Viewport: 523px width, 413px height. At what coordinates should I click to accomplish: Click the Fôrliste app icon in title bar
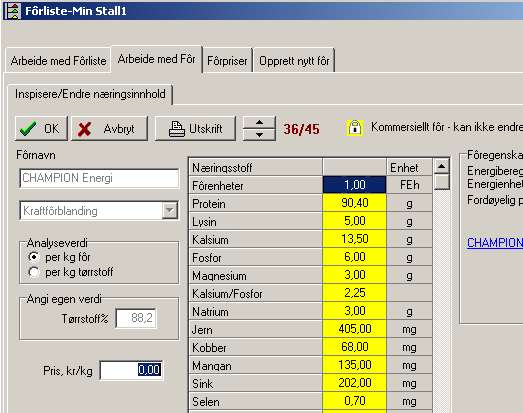pos(12,11)
